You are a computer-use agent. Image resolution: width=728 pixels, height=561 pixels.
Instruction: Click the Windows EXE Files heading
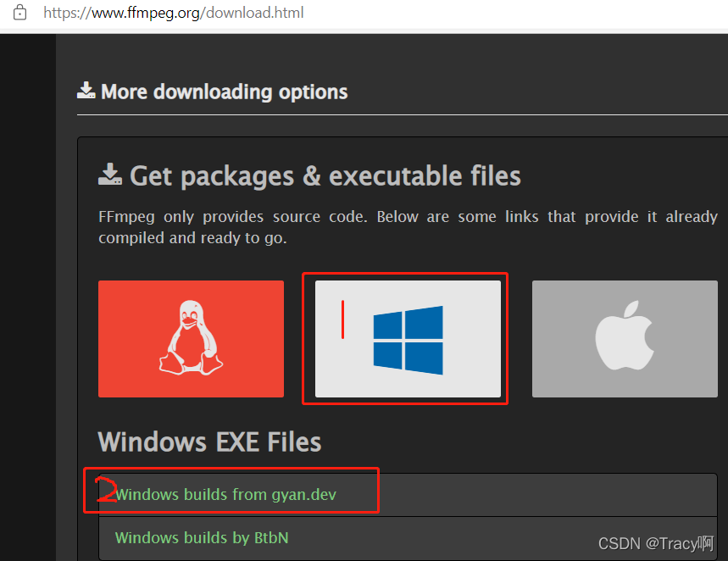pyautogui.click(x=209, y=442)
